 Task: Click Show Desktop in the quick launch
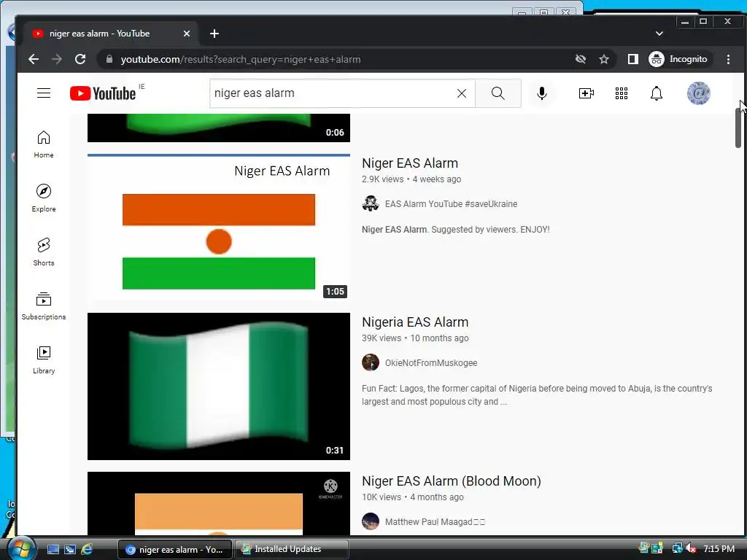(53, 549)
